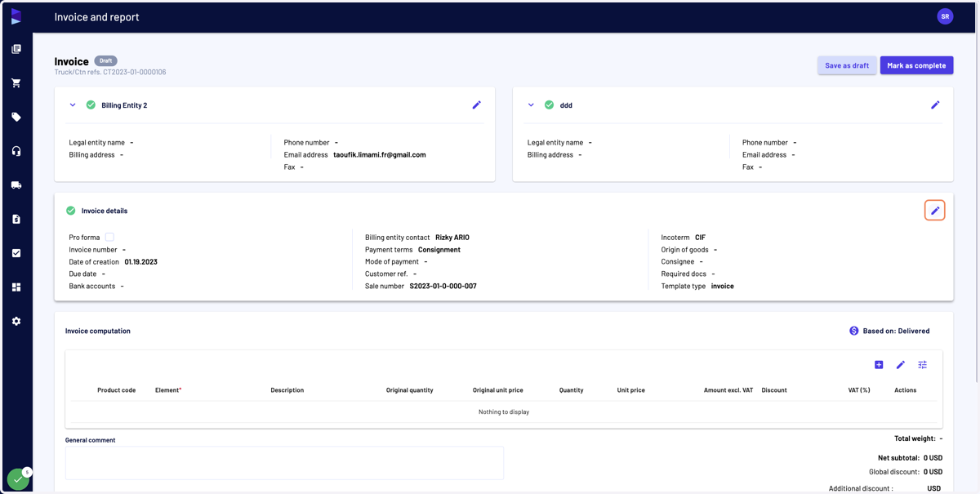Click the payment terms value Consignment
The width and height of the screenshot is (980, 494).
(439, 250)
